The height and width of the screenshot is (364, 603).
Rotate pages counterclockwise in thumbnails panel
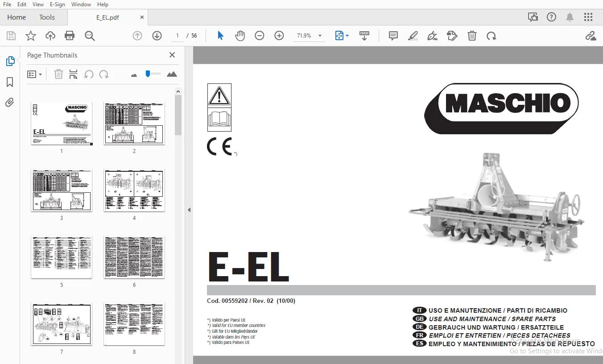(x=89, y=74)
